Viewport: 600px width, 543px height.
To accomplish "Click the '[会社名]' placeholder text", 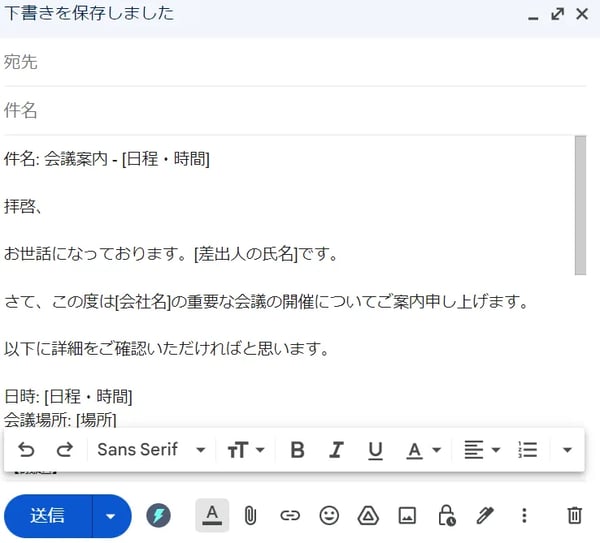I will (143, 302).
